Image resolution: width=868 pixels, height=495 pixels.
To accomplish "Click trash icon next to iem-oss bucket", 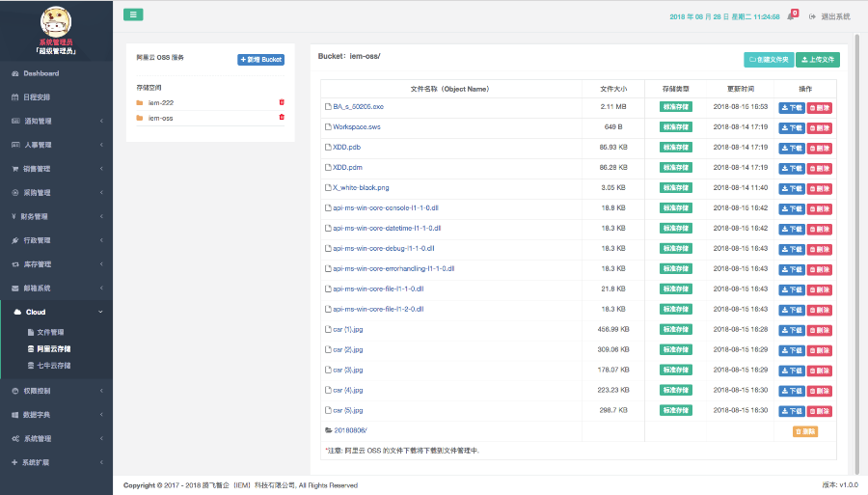I will click(x=282, y=118).
